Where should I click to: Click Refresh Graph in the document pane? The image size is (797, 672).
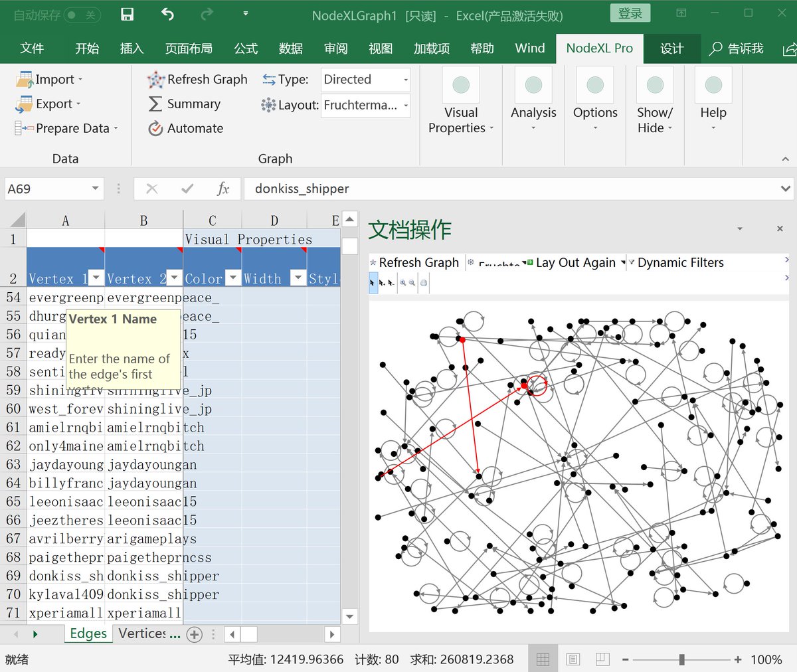414,263
